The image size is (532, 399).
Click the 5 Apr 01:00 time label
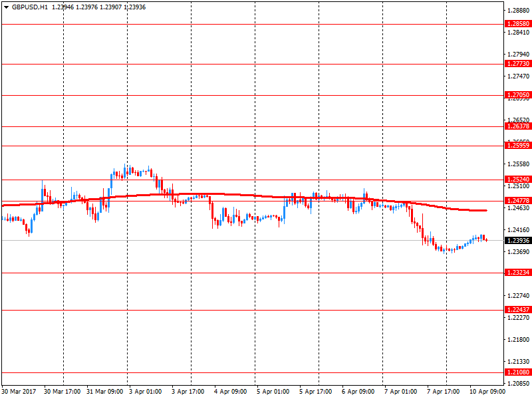(273, 392)
